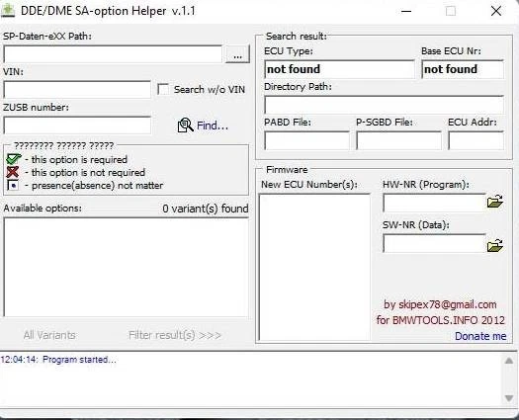Screen dimensions: 519x420
Task: Click the ECU Addr field
Action: click(x=476, y=140)
